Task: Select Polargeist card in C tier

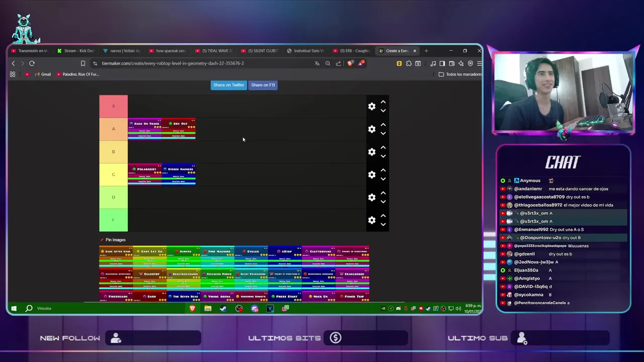Action: point(145,174)
